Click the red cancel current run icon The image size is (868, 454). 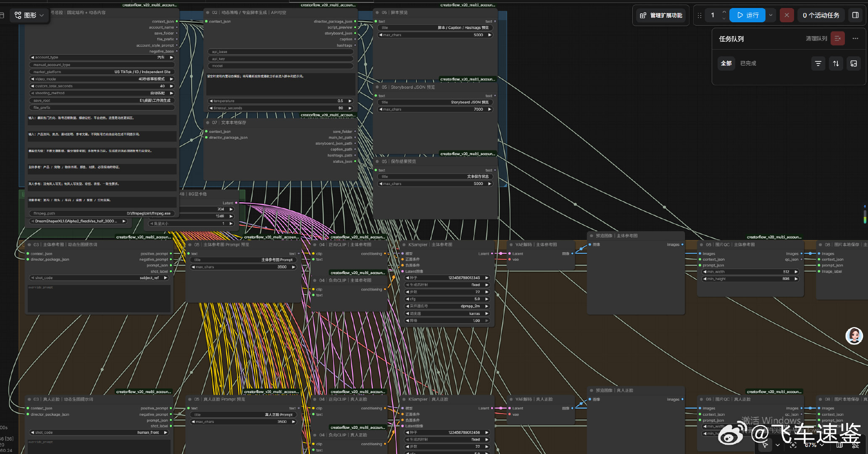click(x=786, y=15)
